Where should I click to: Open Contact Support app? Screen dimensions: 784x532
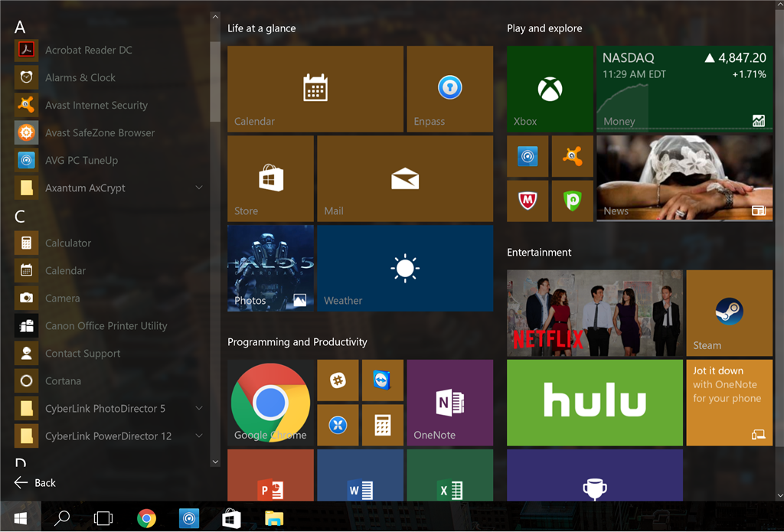click(x=110, y=353)
